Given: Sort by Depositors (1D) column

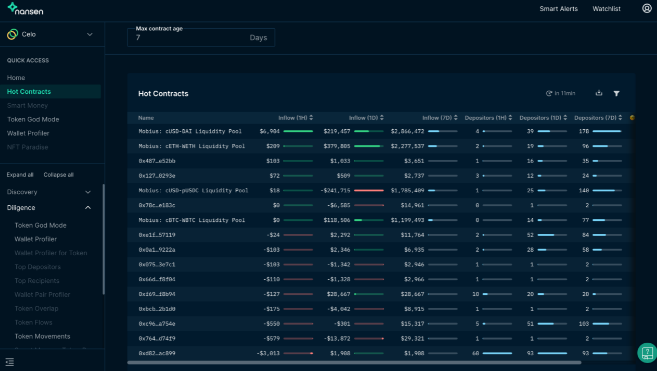Looking at the screenshot, I should click(543, 118).
